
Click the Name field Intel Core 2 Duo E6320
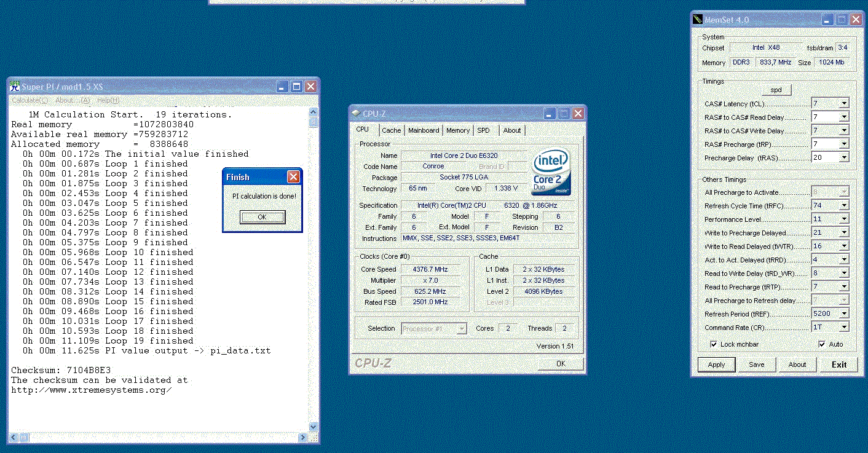pyautogui.click(x=464, y=156)
